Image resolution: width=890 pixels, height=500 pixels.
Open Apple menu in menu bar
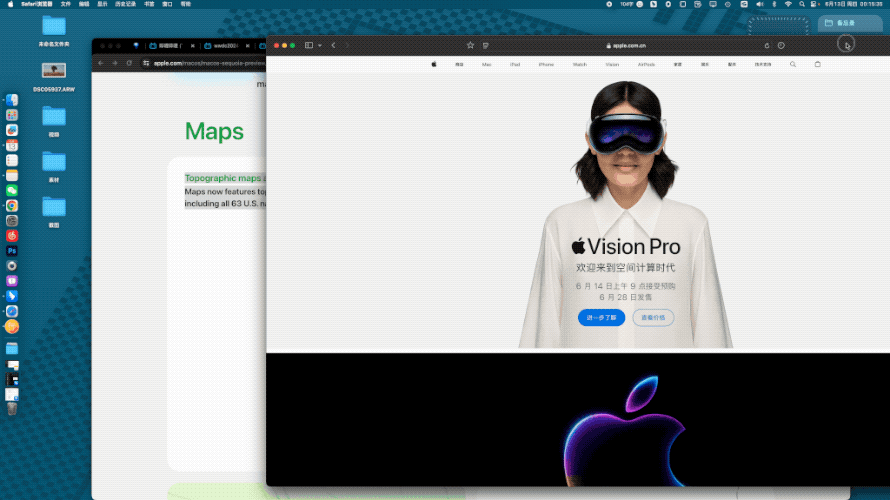point(10,4)
